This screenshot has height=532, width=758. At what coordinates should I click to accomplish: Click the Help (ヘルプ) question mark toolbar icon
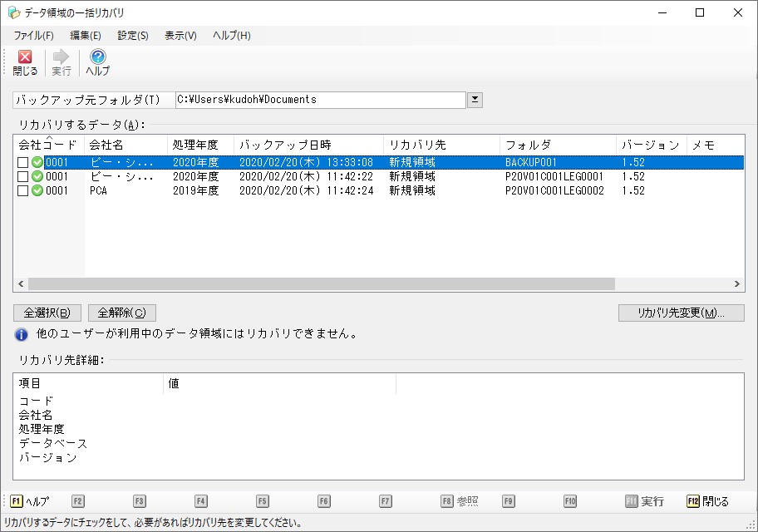(x=97, y=57)
